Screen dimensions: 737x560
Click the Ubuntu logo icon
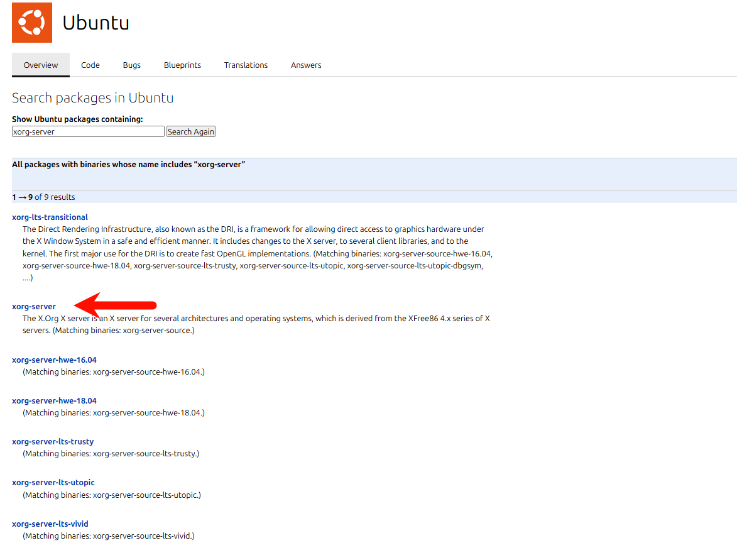[32, 23]
